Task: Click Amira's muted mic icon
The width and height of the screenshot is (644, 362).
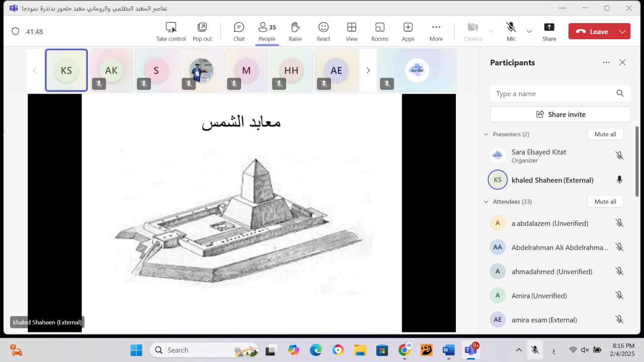Action: tap(619, 296)
